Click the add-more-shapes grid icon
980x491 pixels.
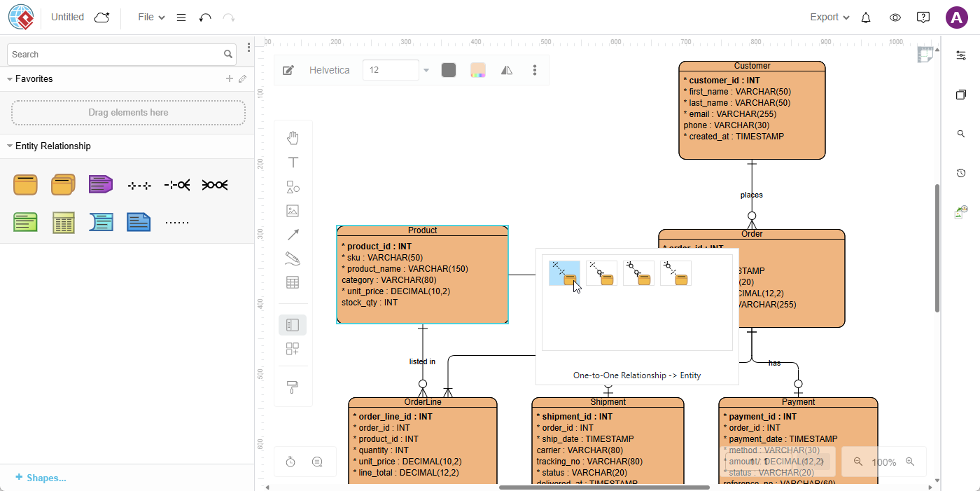tap(293, 349)
